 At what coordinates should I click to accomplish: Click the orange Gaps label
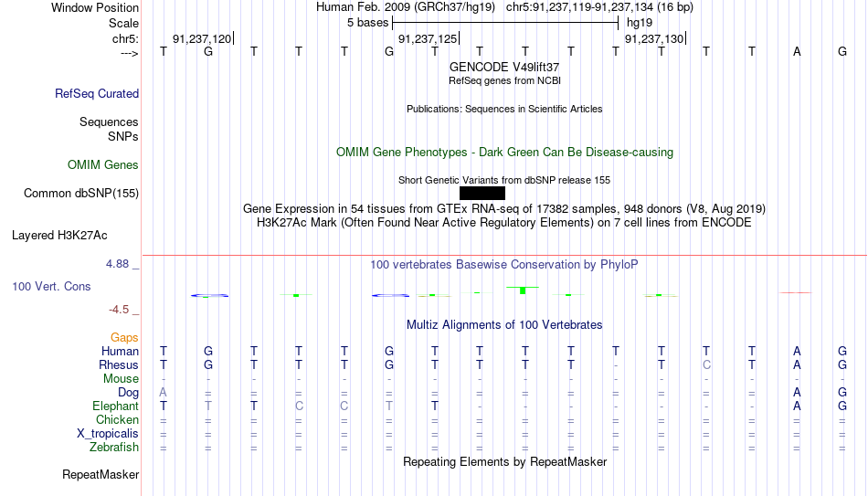(124, 337)
